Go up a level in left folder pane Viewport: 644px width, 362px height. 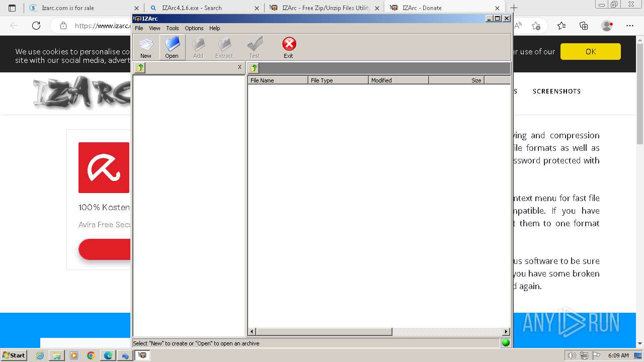pos(140,68)
